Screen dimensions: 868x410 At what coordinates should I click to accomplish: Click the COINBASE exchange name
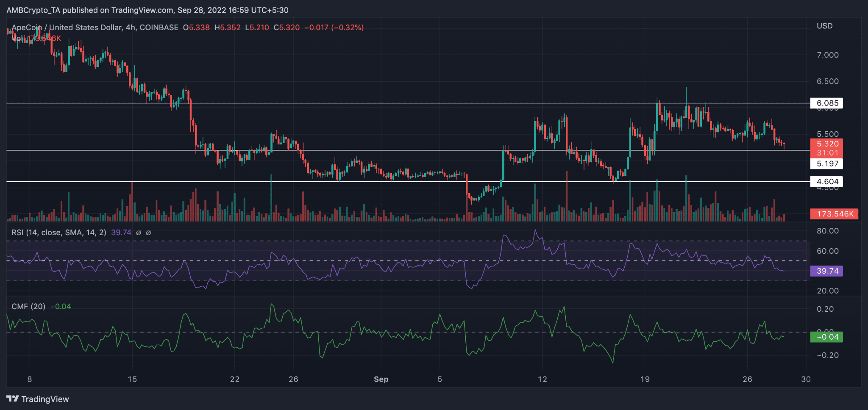point(159,27)
